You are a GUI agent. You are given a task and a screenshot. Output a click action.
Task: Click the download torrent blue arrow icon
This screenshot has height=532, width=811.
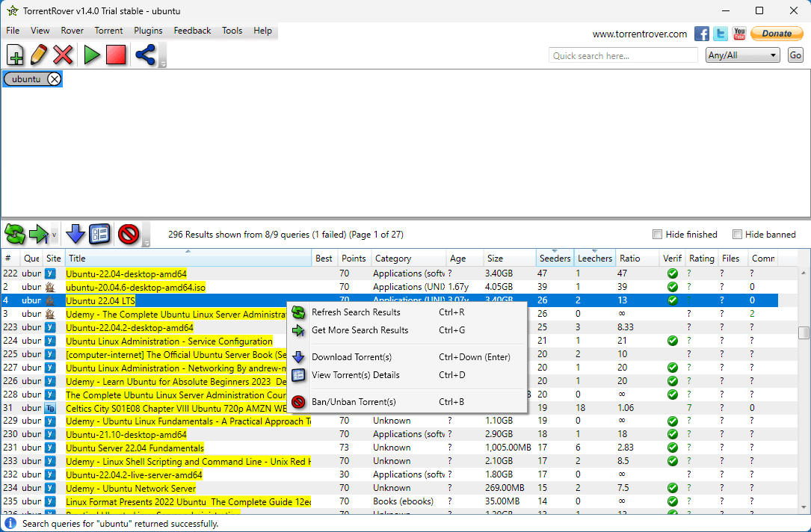pos(75,234)
